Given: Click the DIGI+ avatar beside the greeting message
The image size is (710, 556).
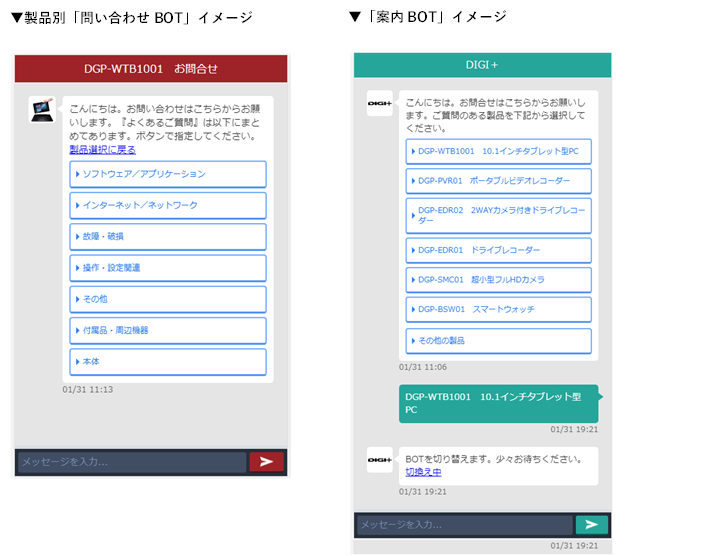Looking at the screenshot, I should coord(379,103).
